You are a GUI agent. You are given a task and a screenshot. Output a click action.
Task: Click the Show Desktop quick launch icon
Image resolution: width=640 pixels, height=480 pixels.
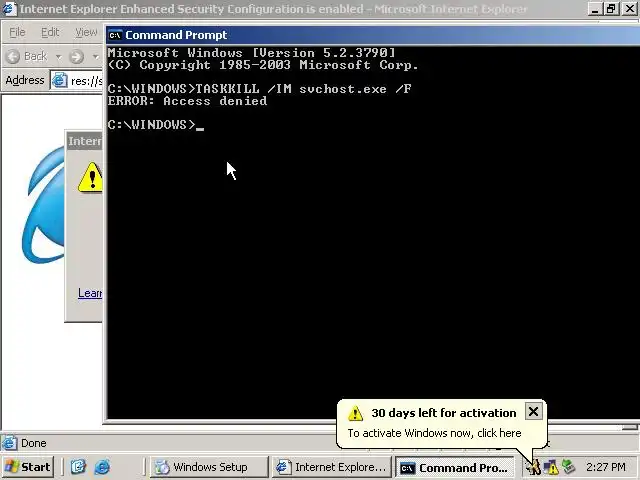tap(78, 467)
